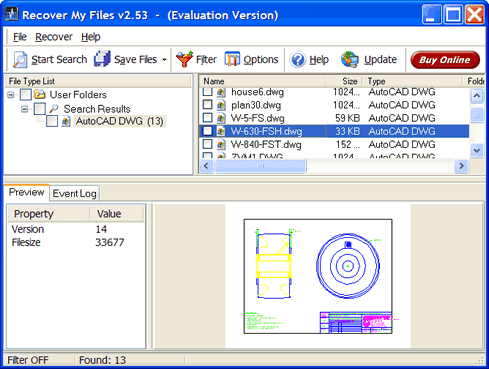Image resolution: width=489 pixels, height=369 pixels.
Task: Collapse the User Folders tree node
Action: click(11, 95)
